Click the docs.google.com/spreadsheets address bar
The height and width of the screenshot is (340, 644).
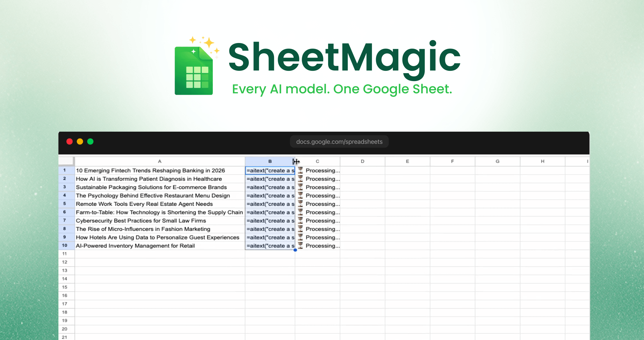pyautogui.click(x=339, y=142)
